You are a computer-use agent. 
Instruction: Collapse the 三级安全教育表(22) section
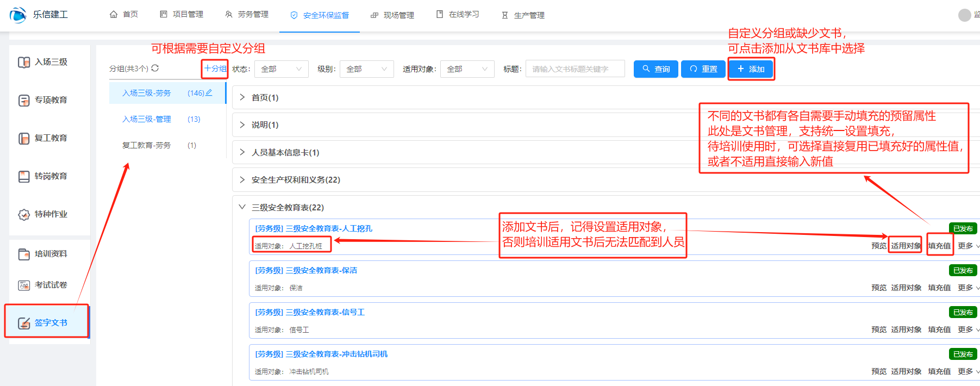click(x=242, y=207)
